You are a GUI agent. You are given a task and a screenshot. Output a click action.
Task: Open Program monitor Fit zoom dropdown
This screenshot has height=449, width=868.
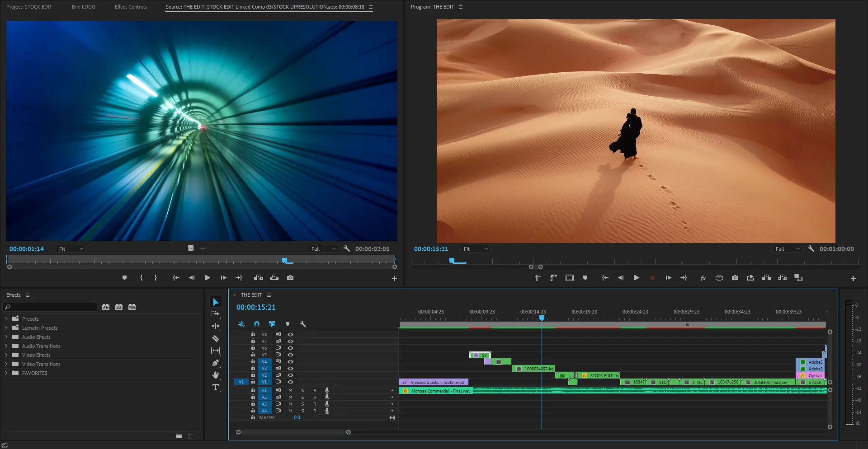coord(476,249)
